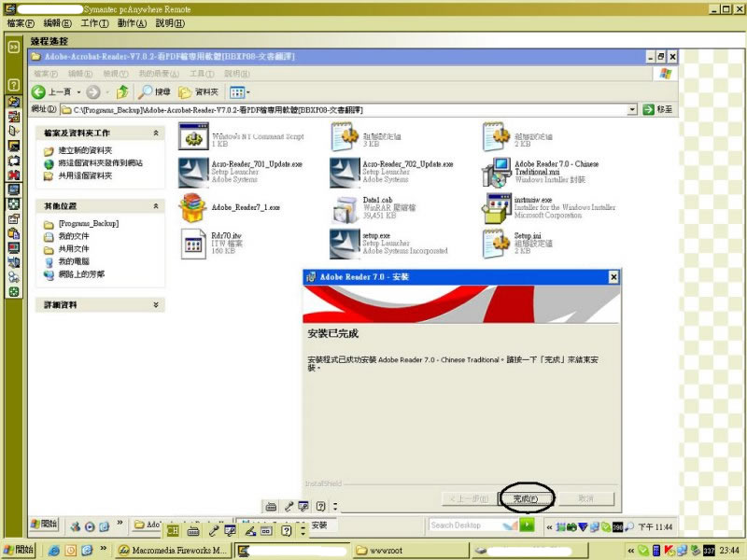Open Macromedia Fireworks taskbar button
Viewport: 747px width, 560px height.
point(173,551)
